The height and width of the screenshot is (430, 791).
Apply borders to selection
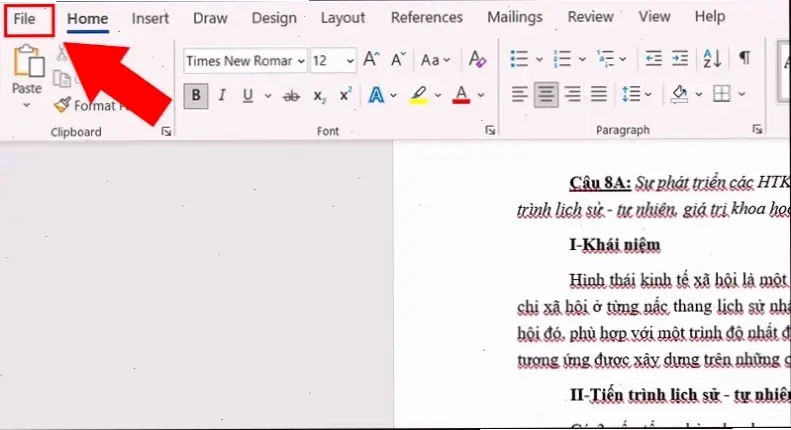[721, 94]
